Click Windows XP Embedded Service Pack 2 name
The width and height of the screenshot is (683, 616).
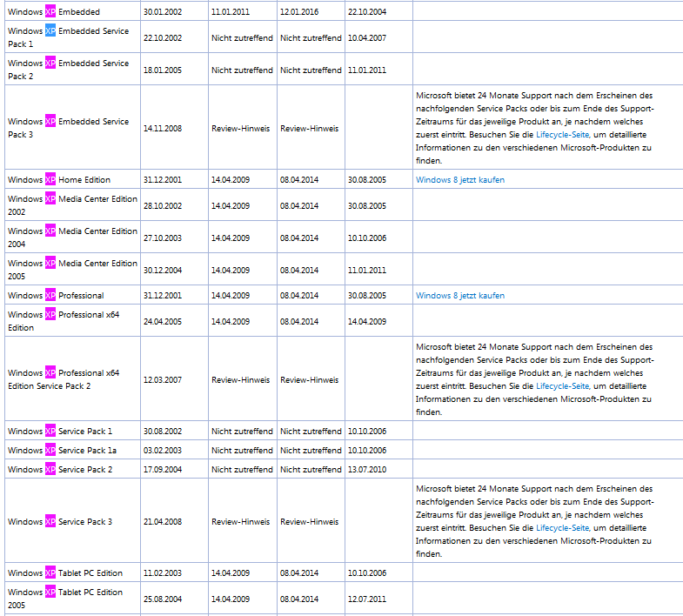tap(69, 70)
